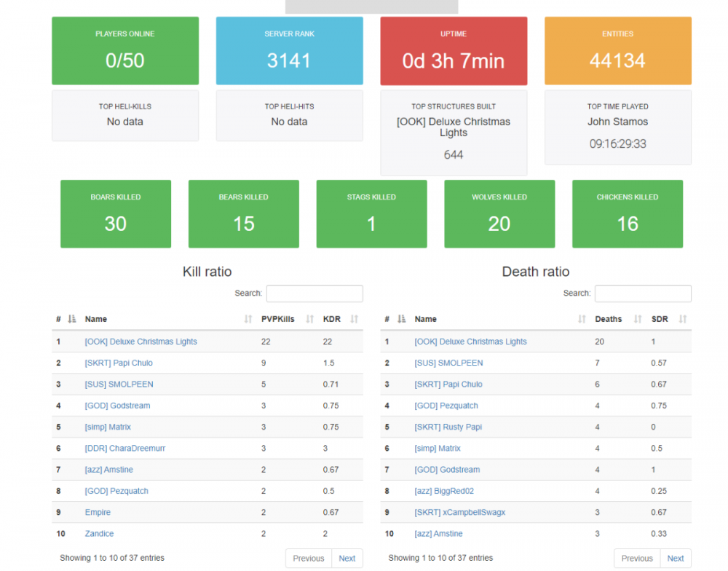Go to next page of Kill ratio table
728x571 pixels.
(x=347, y=559)
